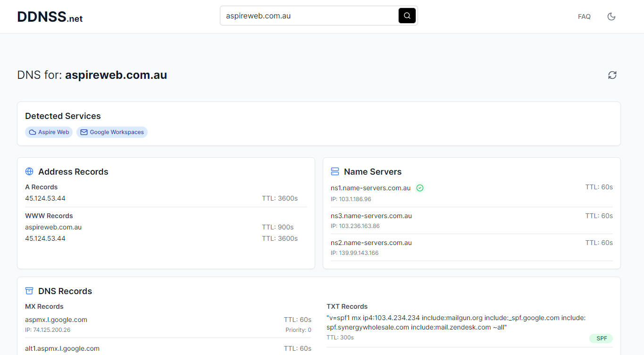
Task: Select the SPF tag badge
Action: click(x=601, y=338)
